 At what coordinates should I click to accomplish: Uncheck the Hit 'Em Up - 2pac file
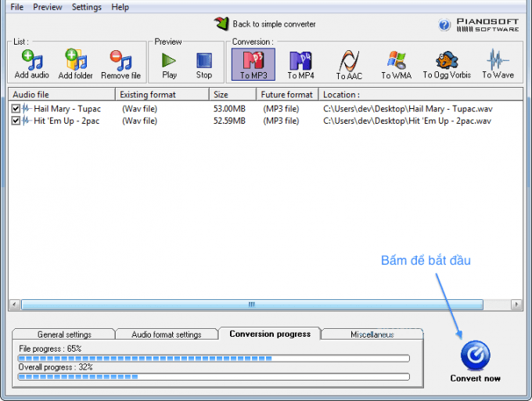(x=16, y=121)
